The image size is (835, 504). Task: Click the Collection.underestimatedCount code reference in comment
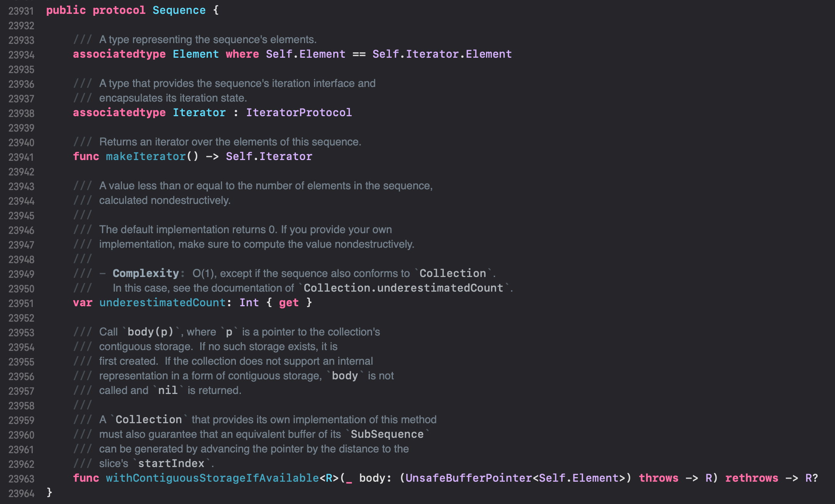point(403,288)
